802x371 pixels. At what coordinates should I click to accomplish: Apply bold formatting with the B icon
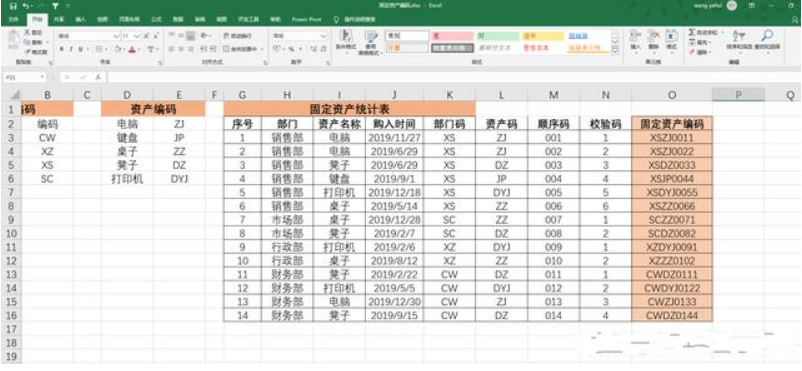(x=61, y=49)
